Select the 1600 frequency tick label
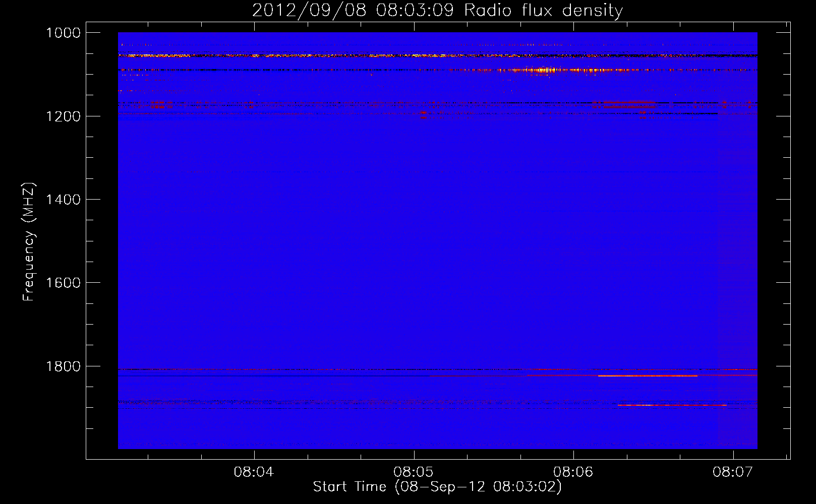Screen dimensions: 816x504 pos(63,283)
